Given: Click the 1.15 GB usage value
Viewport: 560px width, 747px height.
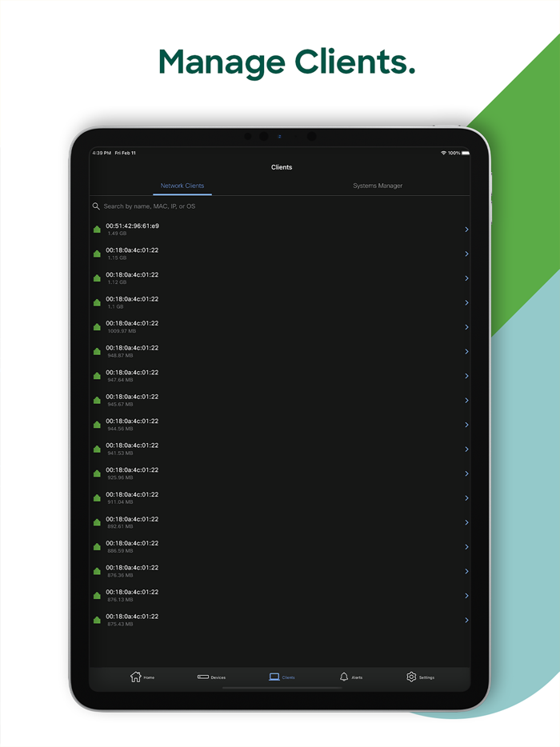Looking at the screenshot, I should tap(117, 258).
